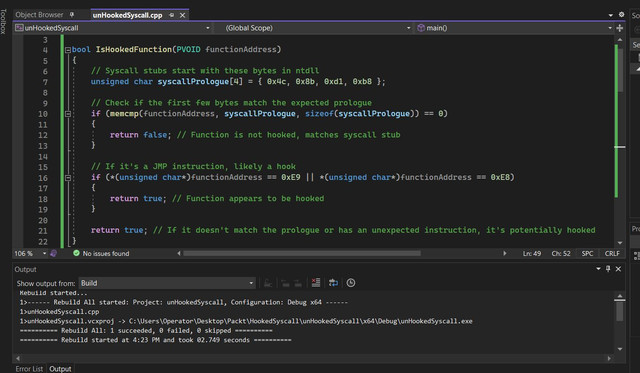Viewport: 640px width, 373px height.
Task: Click line number 16 in the margin
Action: [x=43, y=178]
